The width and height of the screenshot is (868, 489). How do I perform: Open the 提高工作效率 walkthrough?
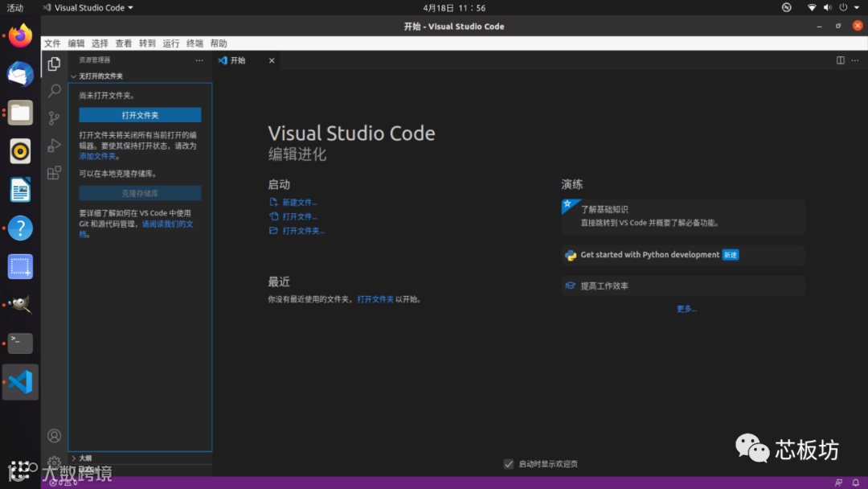click(x=682, y=286)
